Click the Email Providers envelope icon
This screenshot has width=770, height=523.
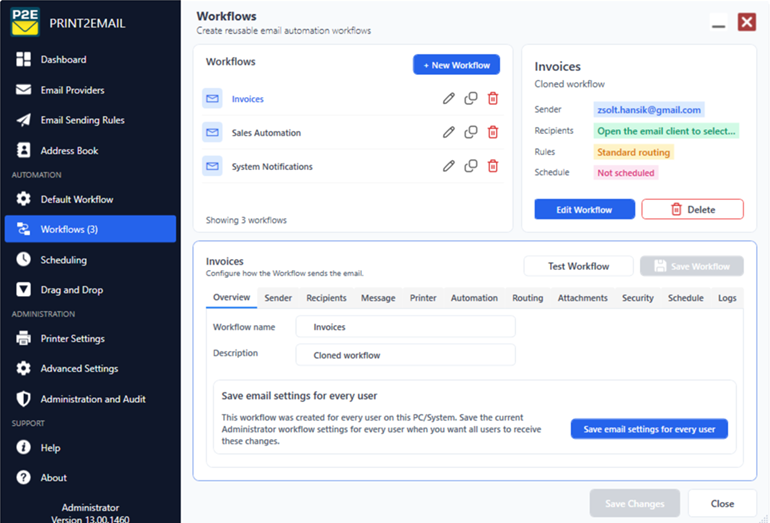(23, 90)
